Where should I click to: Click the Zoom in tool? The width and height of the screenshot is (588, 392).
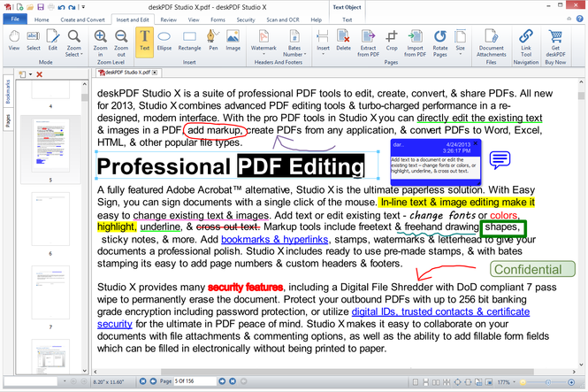[100, 43]
